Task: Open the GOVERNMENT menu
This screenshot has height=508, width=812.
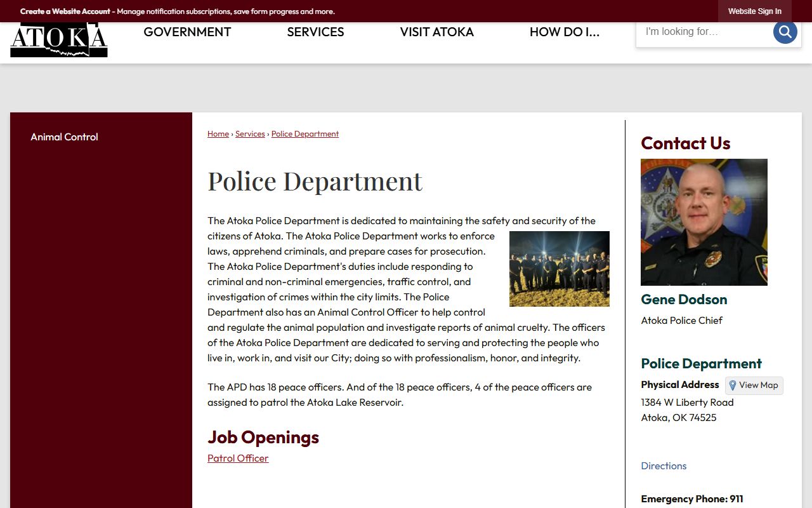Action: tap(187, 32)
